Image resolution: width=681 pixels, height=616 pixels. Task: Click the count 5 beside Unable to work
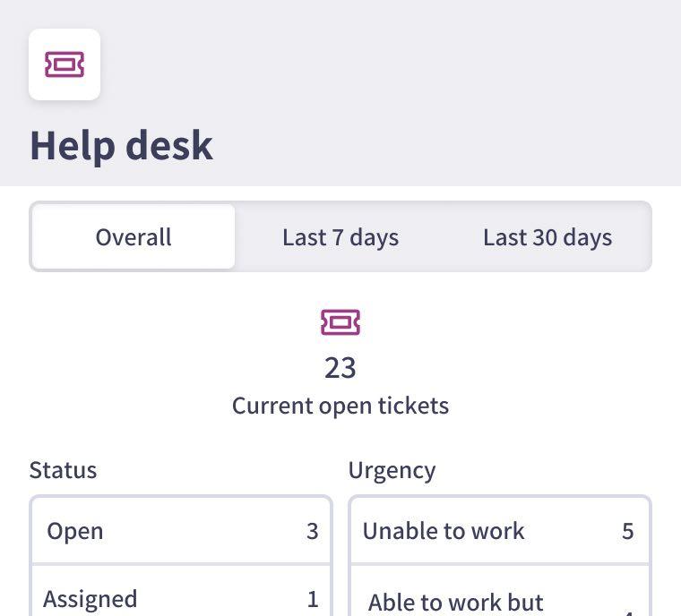tap(627, 531)
